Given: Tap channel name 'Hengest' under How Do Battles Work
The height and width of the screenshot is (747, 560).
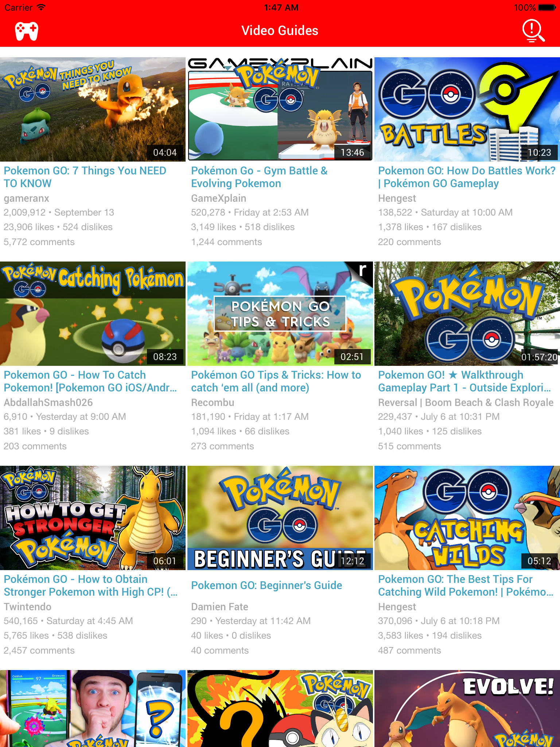Looking at the screenshot, I should click(397, 198).
